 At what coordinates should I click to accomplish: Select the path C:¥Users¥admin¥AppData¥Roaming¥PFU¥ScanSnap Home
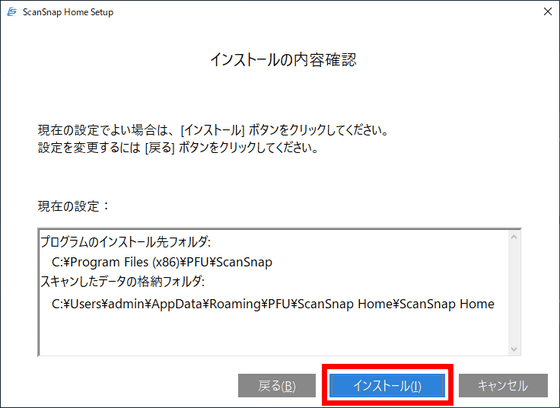(x=273, y=304)
